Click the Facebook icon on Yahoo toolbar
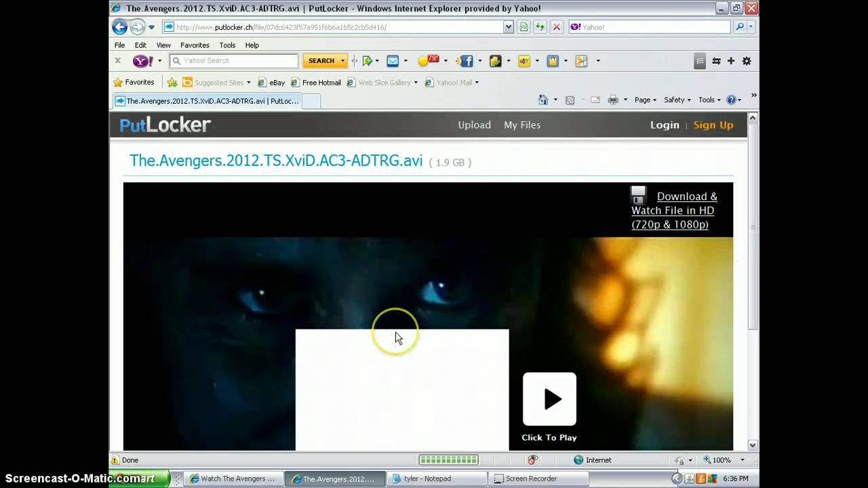Viewport: 868px width, 488px height. [x=465, y=61]
